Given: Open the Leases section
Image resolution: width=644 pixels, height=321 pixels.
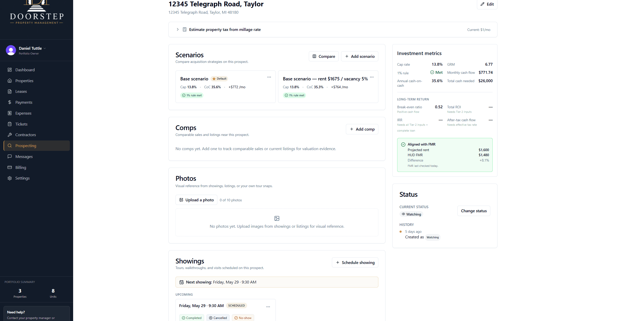Looking at the screenshot, I should (37, 92).
